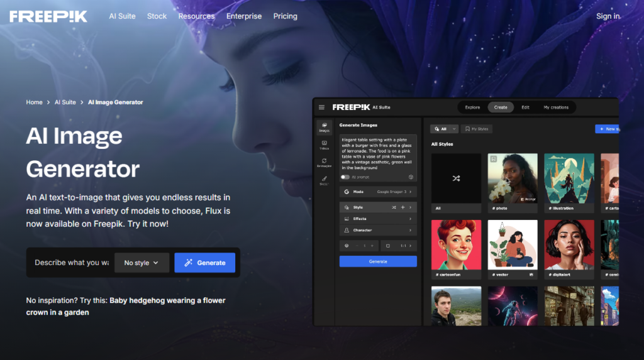Switch to the Explore tab
Image resolution: width=644 pixels, height=360 pixels.
pyautogui.click(x=472, y=107)
